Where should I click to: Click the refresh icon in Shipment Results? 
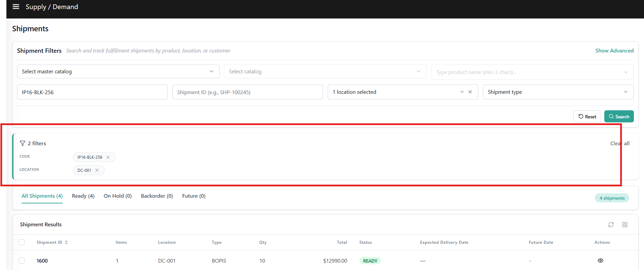pyautogui.click(x=611, y=225)
